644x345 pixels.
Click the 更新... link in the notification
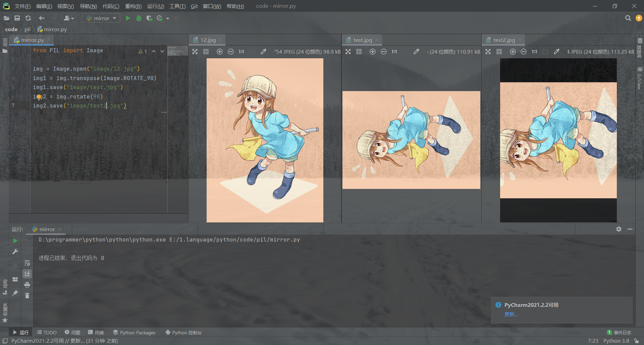(511, 314)
